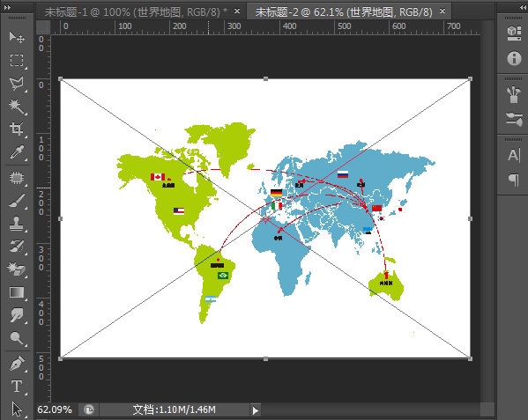Click the zoom percentage field 62.09%
528x420 pixels.
[x=55, y=409]
